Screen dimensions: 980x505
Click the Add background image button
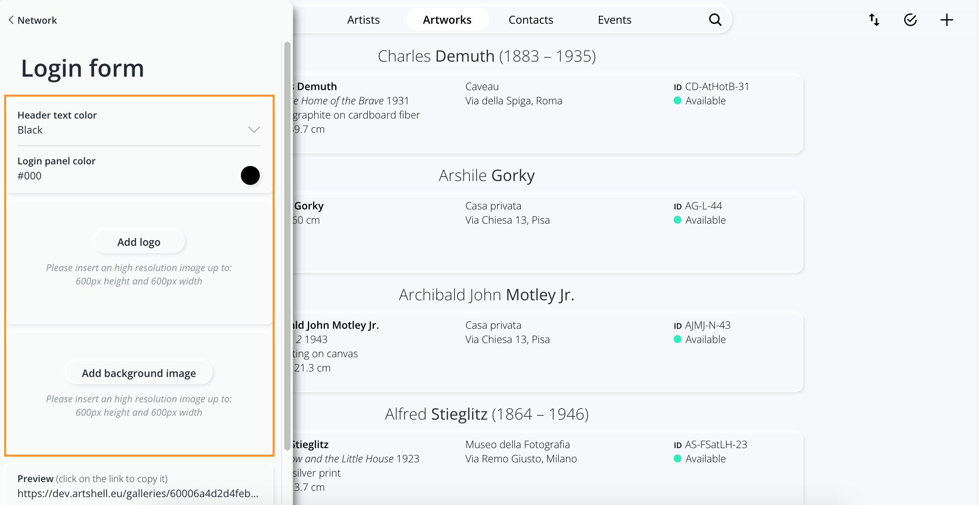pyautogui.click(x=139, y=373)
